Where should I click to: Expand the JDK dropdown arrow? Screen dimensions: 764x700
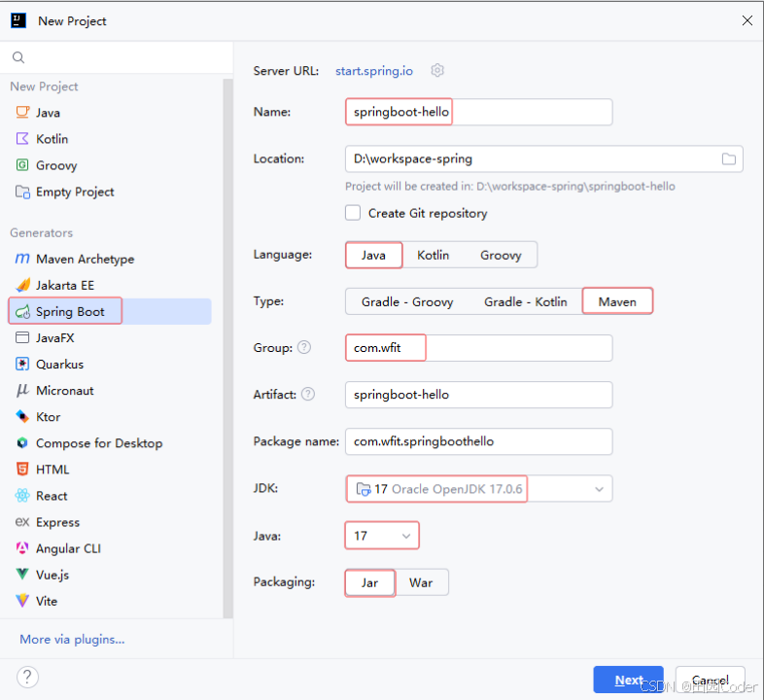point(599,489)
